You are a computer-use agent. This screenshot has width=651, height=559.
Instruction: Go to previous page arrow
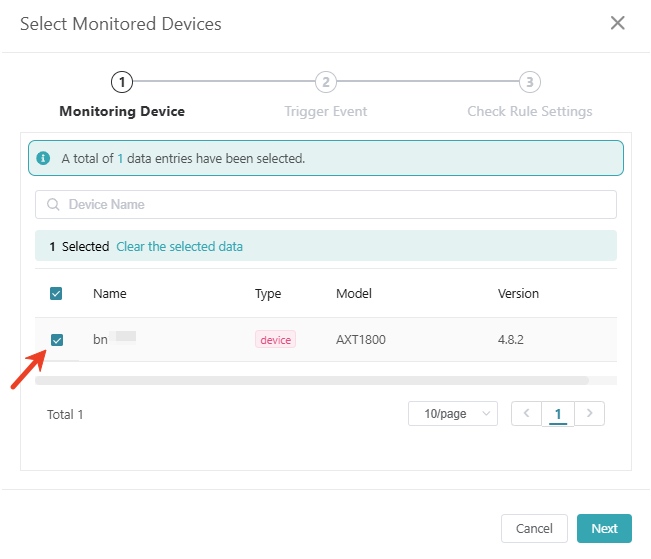(x=526, y=413)
